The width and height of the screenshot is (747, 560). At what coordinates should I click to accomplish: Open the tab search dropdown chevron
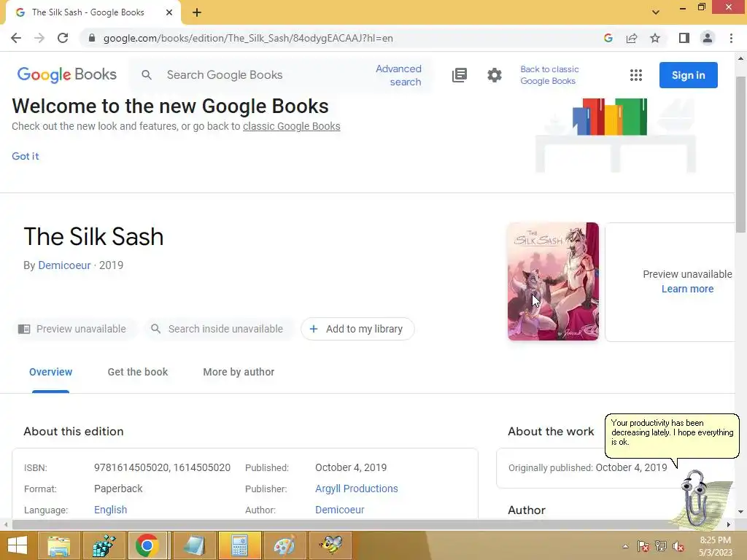click(656, 12)
